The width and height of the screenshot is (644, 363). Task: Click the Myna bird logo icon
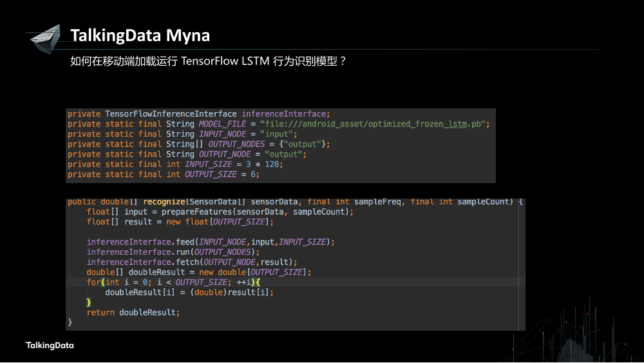pos(45,39)
